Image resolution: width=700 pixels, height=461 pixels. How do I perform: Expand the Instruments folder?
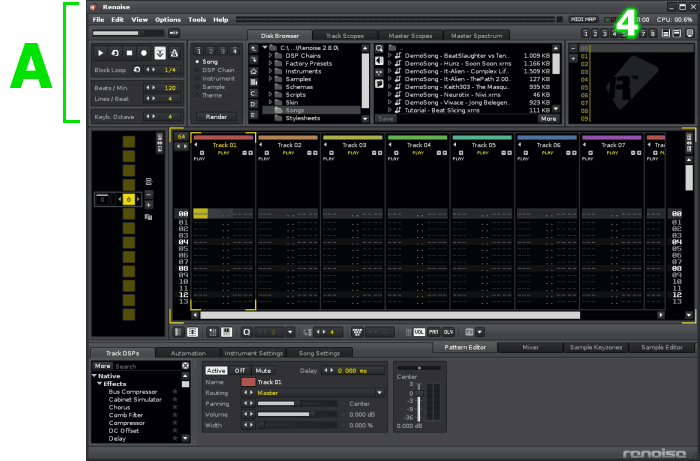[271, 71]
